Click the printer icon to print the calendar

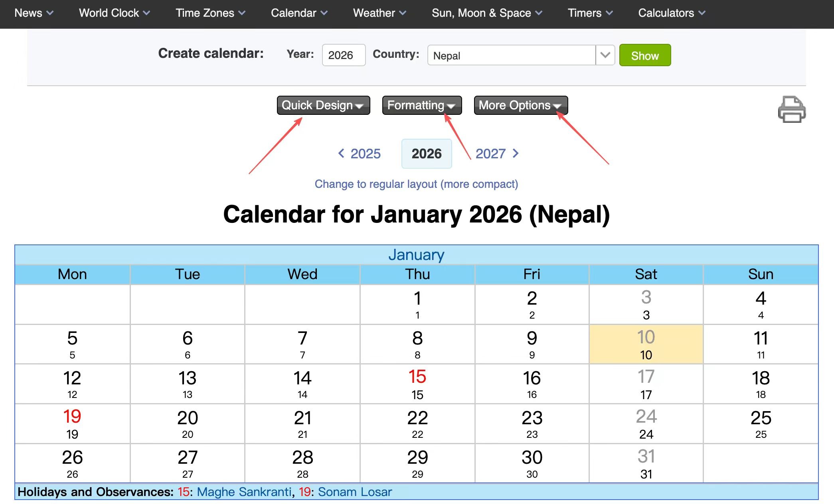(x=792, y=110)
